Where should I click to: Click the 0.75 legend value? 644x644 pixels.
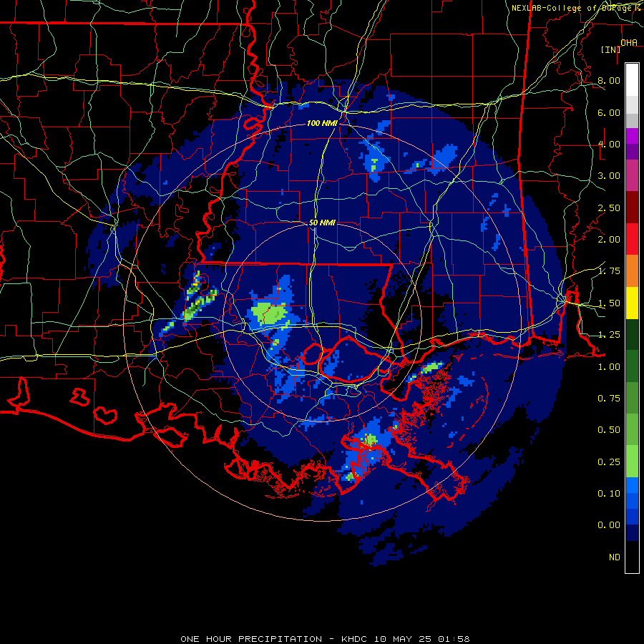pyautogui.click(x=609, y=399)
